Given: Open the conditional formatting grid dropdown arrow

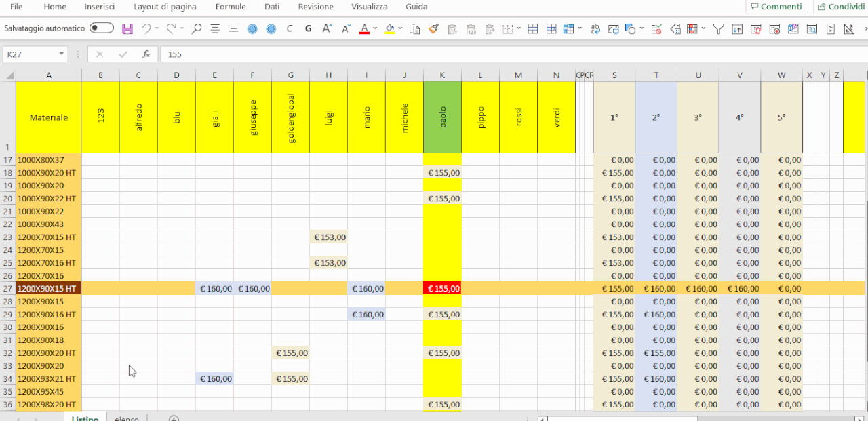Looking at the screenshot, I should pyautogui.click(x=703, y=28).
